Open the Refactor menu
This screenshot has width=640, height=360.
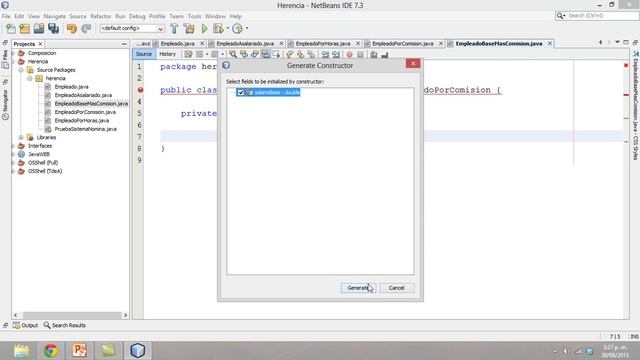100,16
